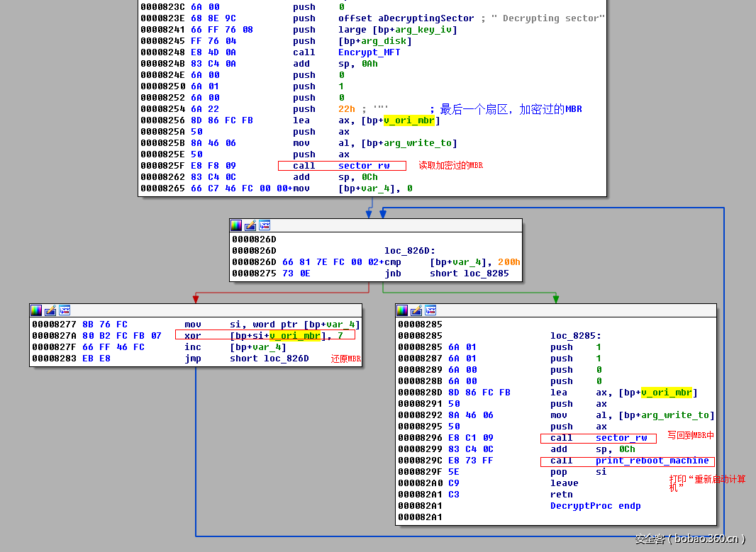The width and height of the screenshot is (756, 552).
Task: Click the node color icon on the loc_826D block
Action: [236, 225]
